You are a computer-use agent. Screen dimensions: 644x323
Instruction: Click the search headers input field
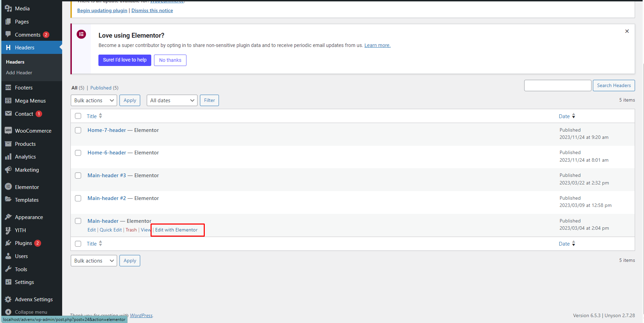pos(558,85)
